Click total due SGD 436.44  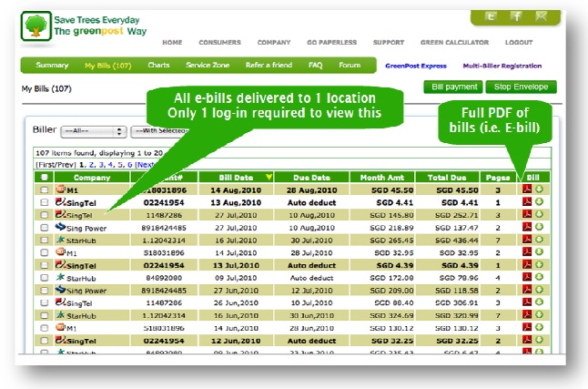point(456,241)
